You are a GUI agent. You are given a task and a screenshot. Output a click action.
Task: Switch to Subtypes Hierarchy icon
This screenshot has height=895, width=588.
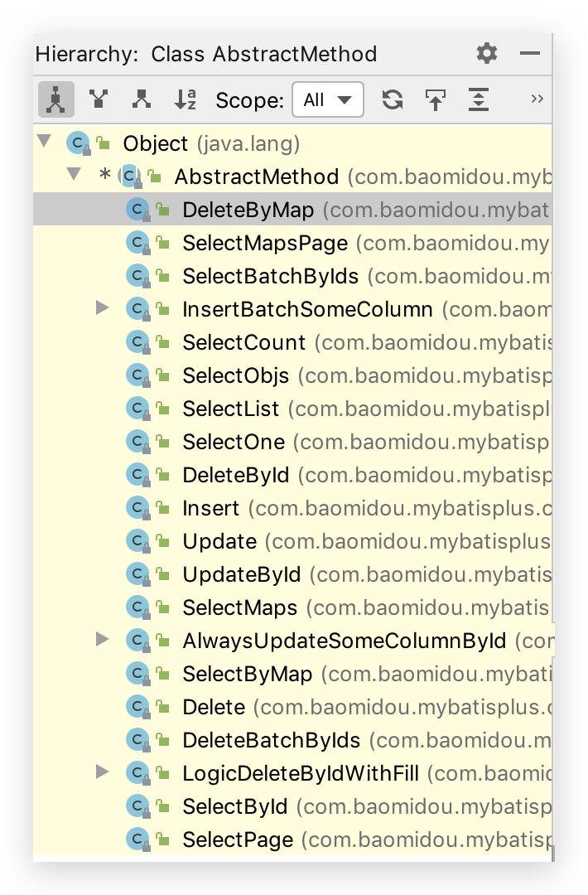pyautogui.click(x=142, y=100)
